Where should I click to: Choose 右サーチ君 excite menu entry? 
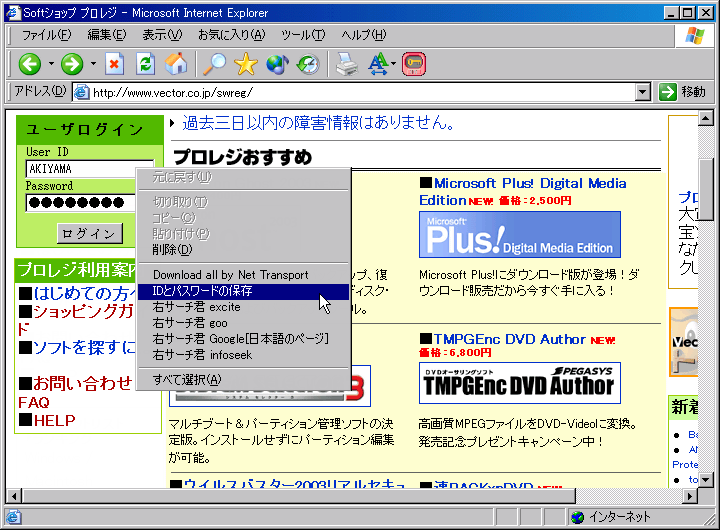click(x=243, y=307)
